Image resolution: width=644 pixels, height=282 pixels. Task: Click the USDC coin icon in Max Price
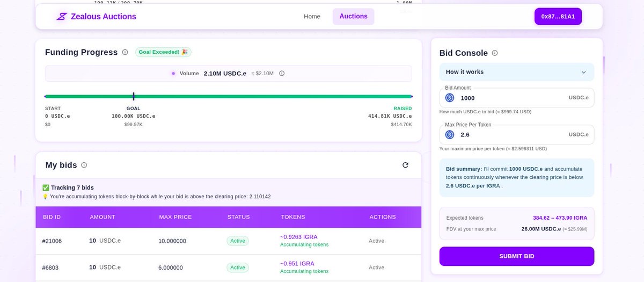[450, 134]
